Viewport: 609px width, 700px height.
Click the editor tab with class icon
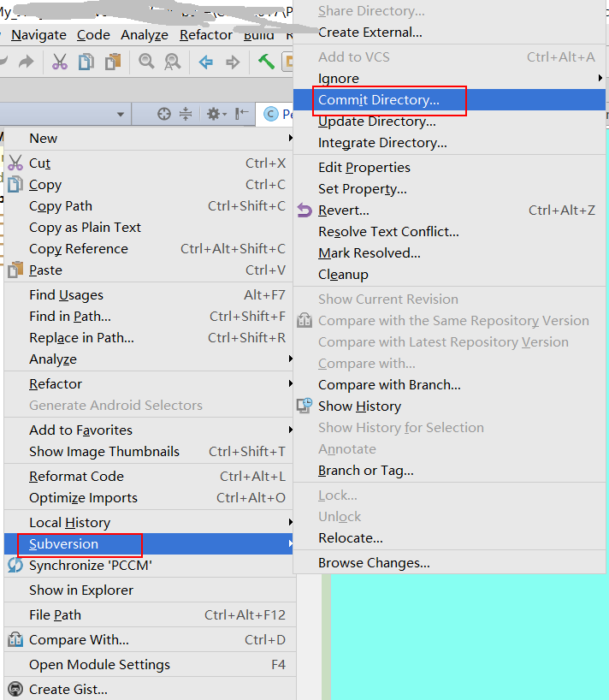pyautogui.click(x=275, y=115)
